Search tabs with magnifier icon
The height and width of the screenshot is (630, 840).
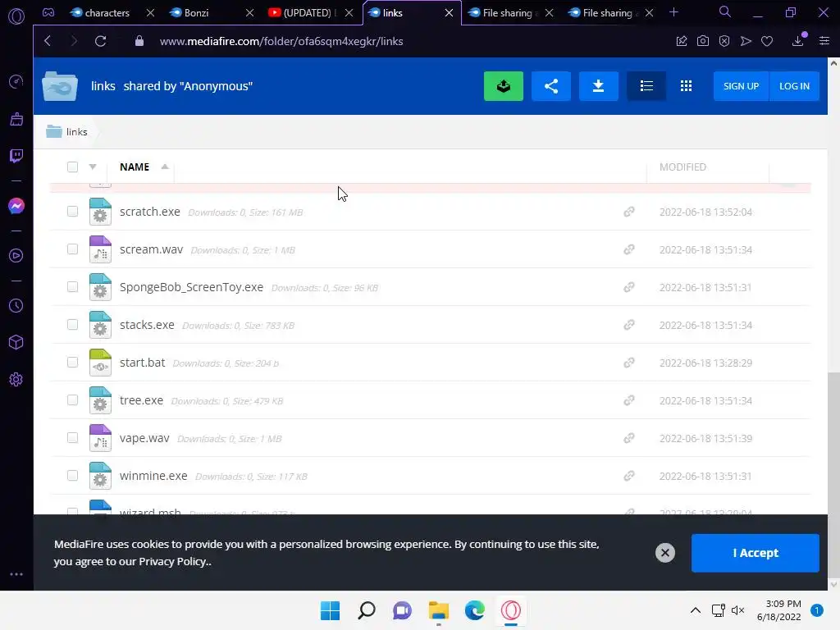pyautogui.click(x=725, y=11)
